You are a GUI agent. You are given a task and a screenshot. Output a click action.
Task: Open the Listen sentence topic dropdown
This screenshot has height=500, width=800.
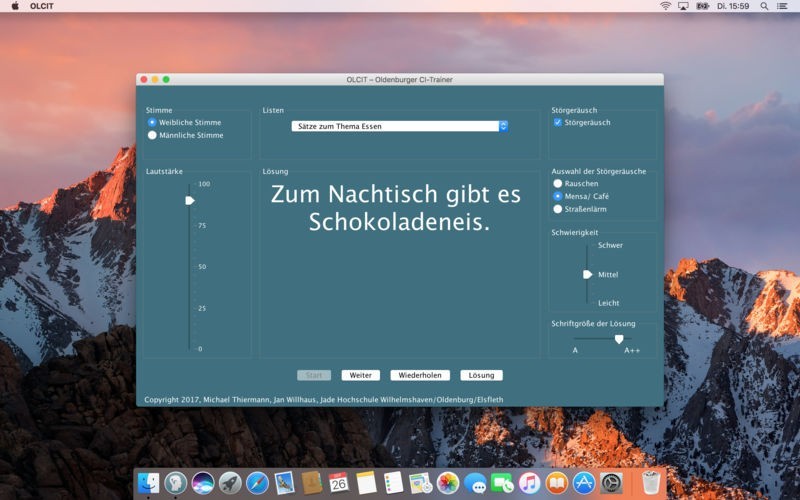pyautogui.click(x=400, y=126)
